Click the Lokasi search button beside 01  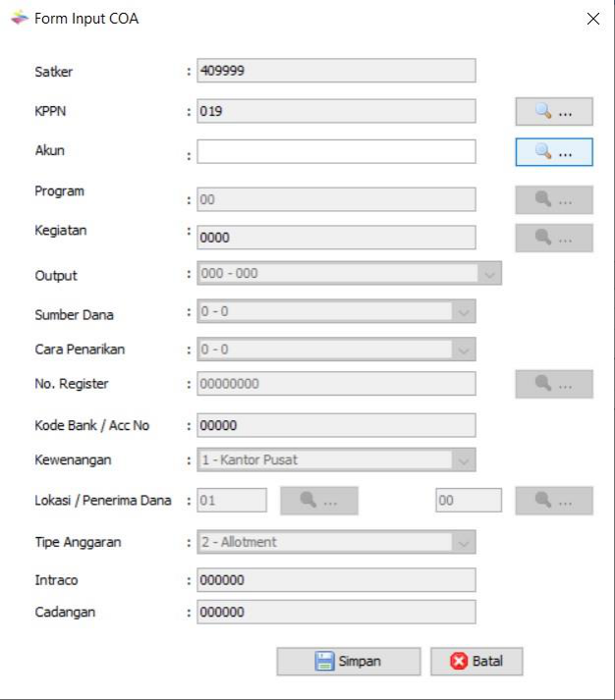pyautogui.click(x=318, y=501)
